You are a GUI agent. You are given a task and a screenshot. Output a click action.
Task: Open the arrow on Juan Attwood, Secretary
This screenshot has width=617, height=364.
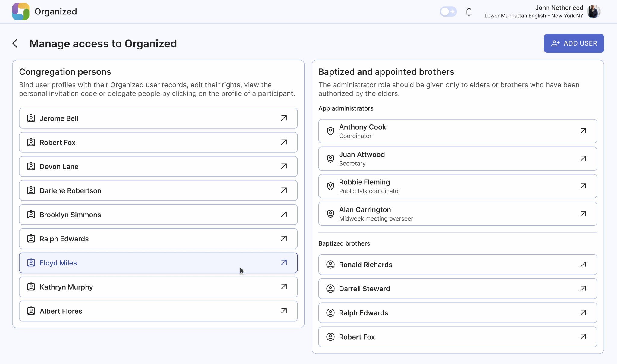pyautogui.click(x=583, y=158)
